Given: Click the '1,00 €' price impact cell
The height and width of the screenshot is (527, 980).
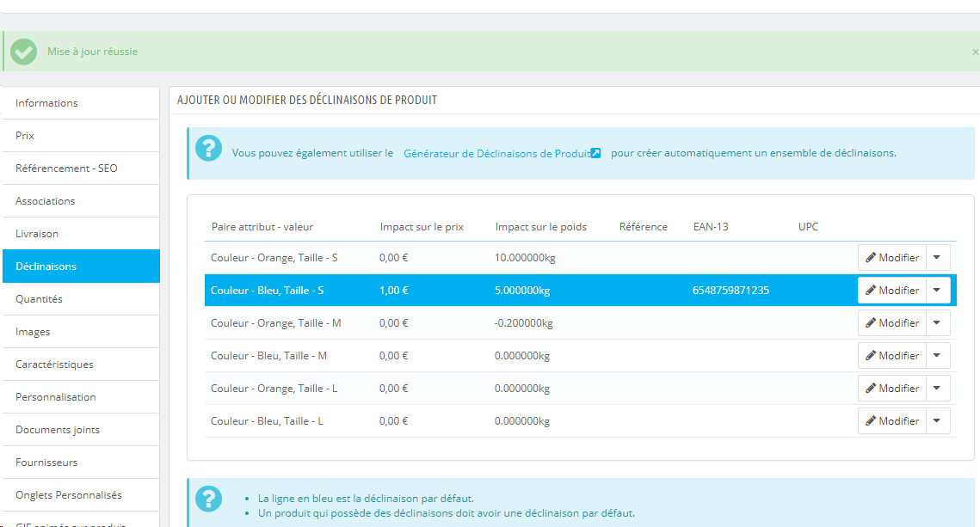Looking at the screenshot, I should point(394,291).
